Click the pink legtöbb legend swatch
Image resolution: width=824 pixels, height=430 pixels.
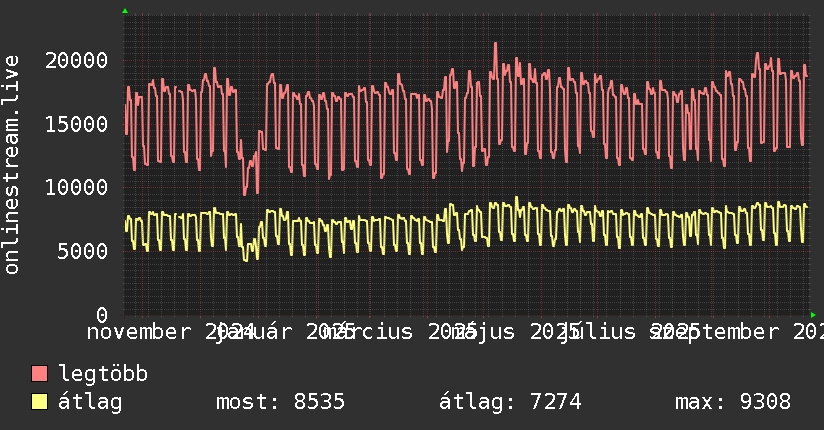39,373
